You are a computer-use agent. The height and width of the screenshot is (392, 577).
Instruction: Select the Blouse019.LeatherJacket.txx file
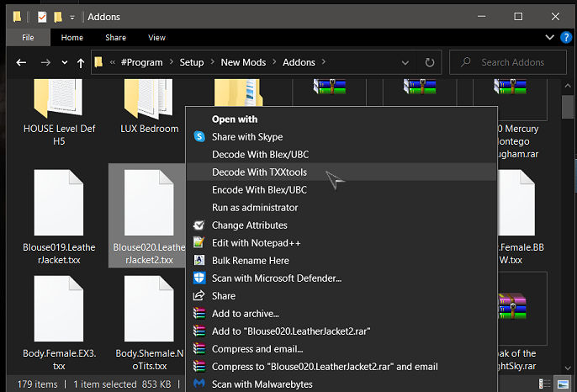click(59, 217)
